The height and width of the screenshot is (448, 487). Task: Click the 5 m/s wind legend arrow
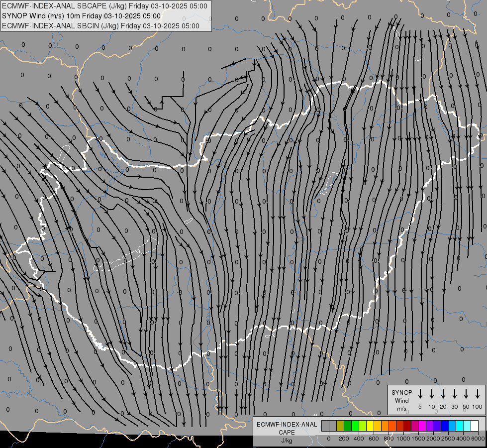[x=420, y=394]
